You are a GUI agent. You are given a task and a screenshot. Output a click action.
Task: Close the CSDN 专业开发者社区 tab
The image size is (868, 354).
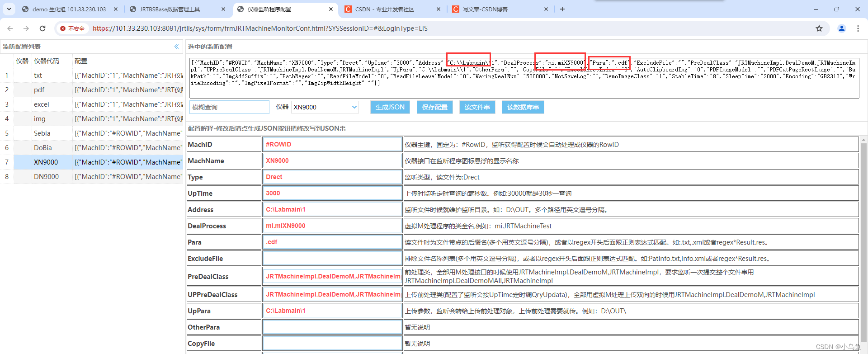(439, 9)
